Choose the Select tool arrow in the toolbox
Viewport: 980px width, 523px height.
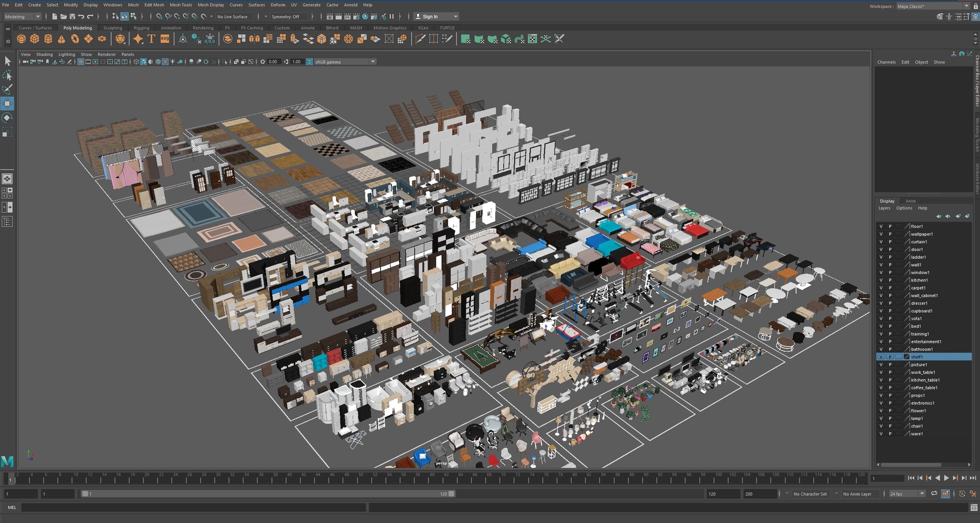point(7,61)
